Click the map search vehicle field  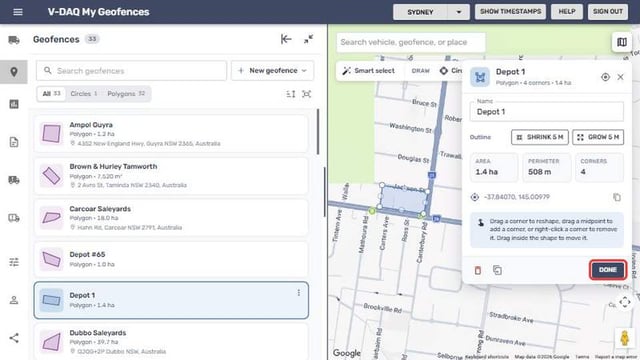(x=411, y=42)
